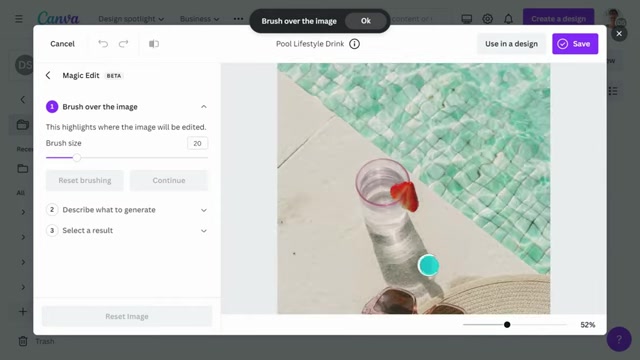Viewport: 640px width, 360px height.
Task: Open the Design spotlight dropdown
Action: point(131,19)
